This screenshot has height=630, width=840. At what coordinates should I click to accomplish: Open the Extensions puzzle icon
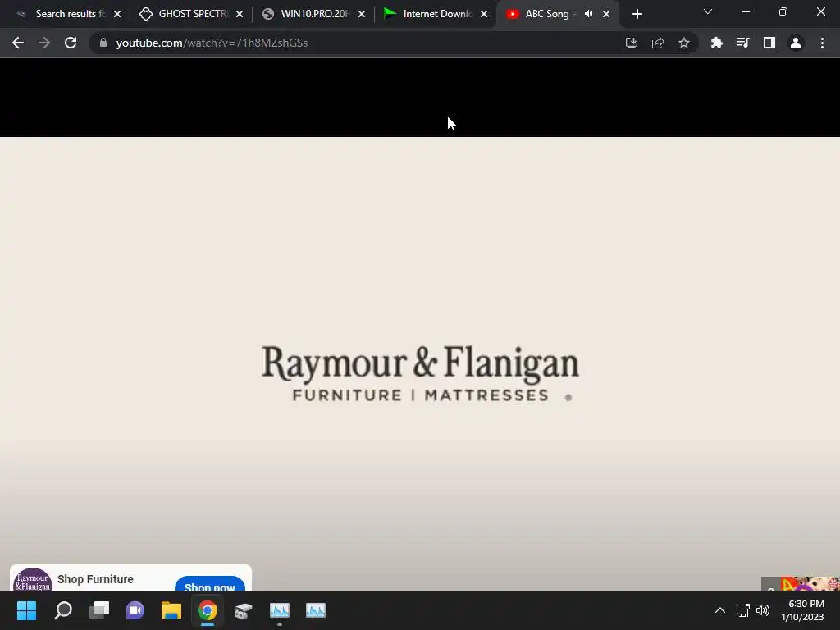click(717, 43)
